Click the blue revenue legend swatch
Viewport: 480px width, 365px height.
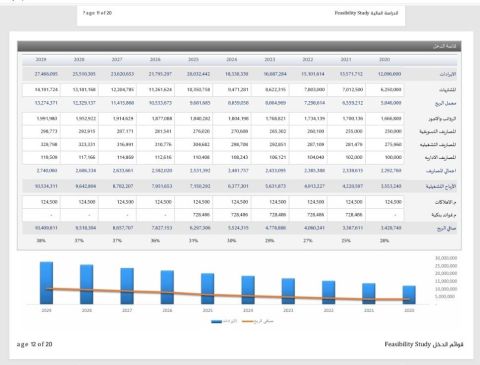216,322
